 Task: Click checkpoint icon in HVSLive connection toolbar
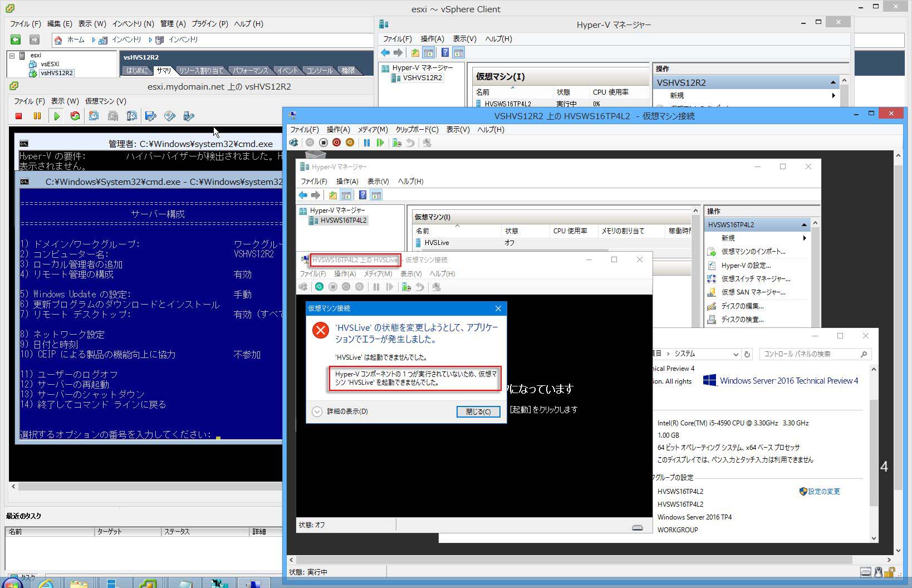[x=406, y=287]
